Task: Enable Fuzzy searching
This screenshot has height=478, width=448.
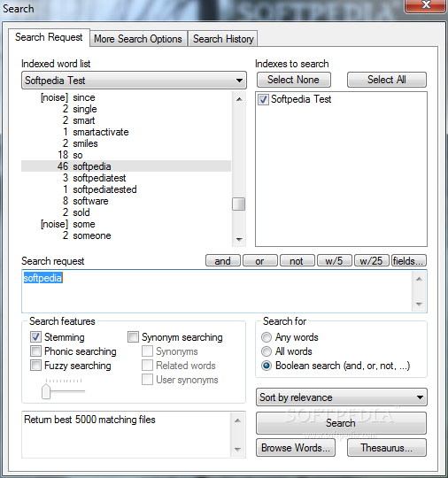Action: point(35,366)
